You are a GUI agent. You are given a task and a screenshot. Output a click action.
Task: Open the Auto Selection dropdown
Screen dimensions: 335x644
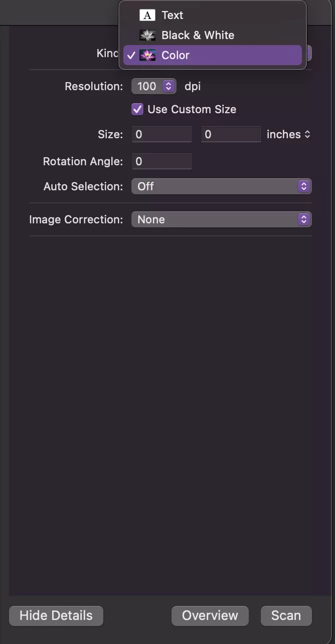221,186
